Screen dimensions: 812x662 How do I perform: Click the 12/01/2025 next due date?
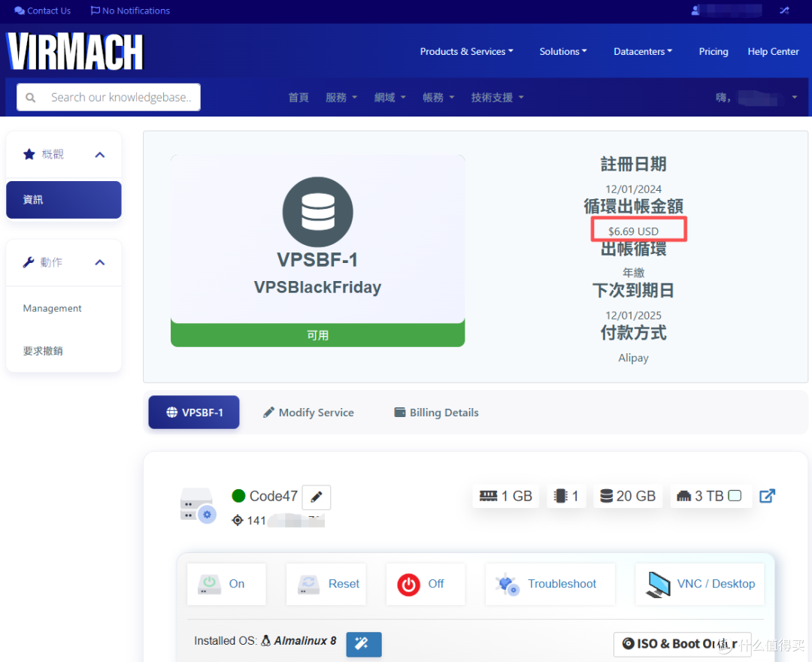point(633,315)
